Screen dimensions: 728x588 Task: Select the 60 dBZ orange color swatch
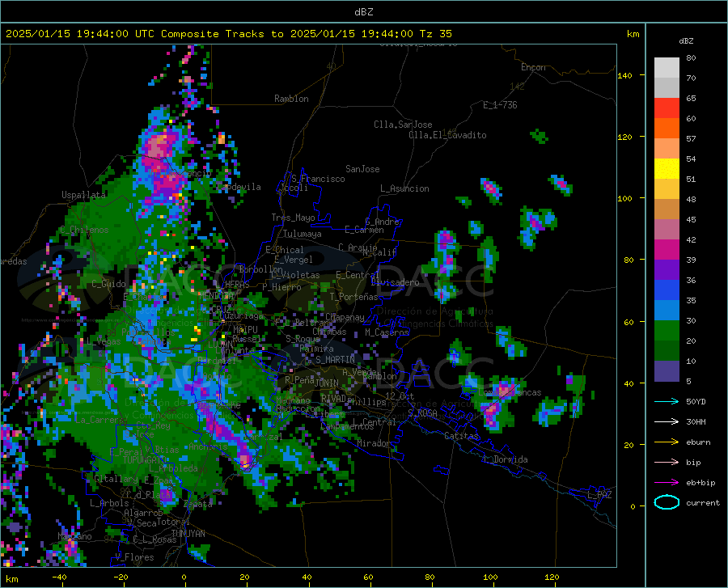[x=667, y=129]
